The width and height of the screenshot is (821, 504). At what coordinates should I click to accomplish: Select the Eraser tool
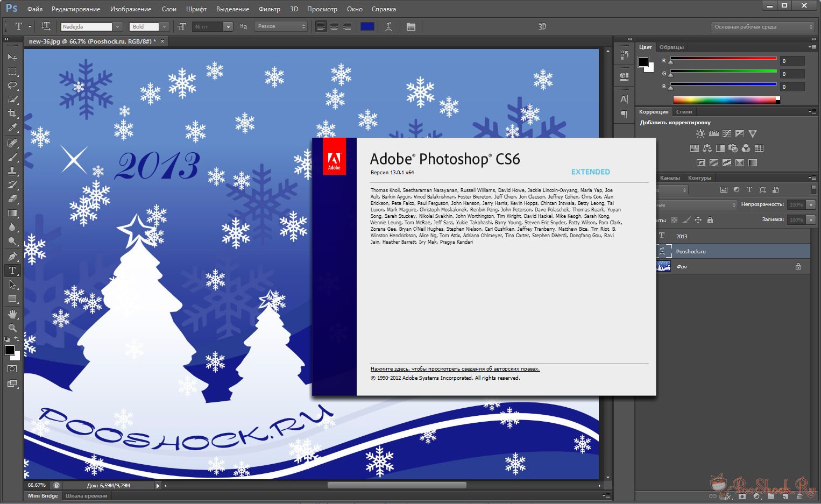point(12,199)
